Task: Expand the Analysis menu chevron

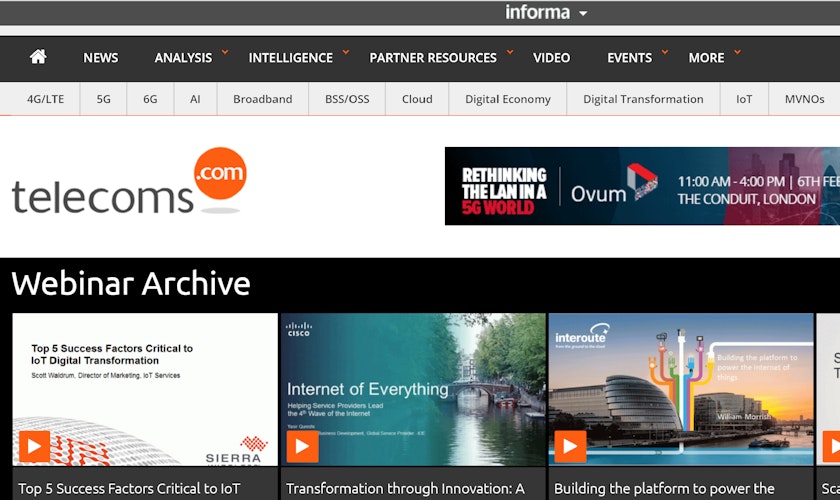Action: click(225, 52)
